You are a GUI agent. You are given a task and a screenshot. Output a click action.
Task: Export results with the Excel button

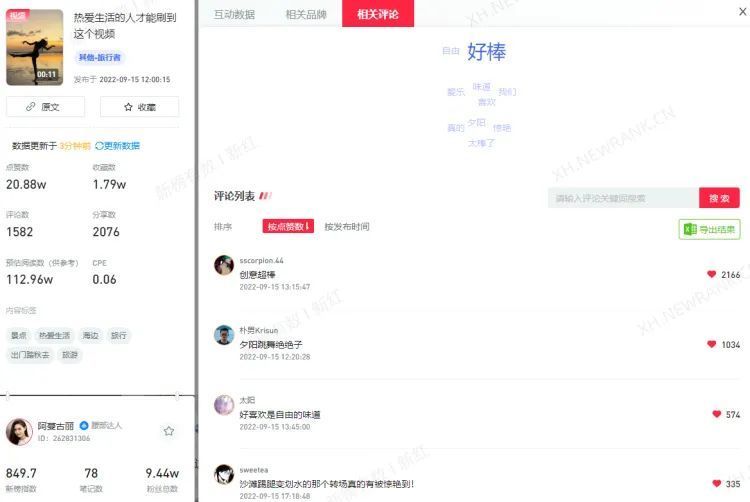coord(709,229)
